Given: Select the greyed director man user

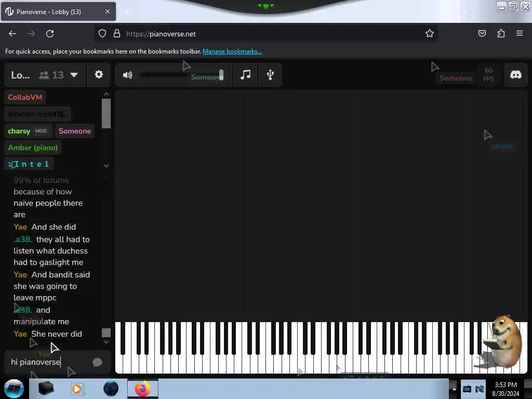Looking at the screenshot, I should pos(37,114).
